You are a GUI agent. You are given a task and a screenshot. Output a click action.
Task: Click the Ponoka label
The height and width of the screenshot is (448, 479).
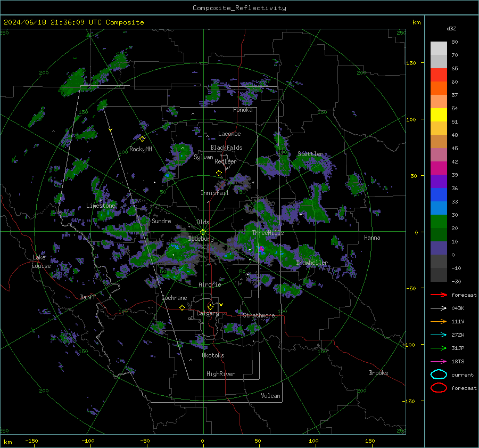pyautogui.click(x=243, y=110)
